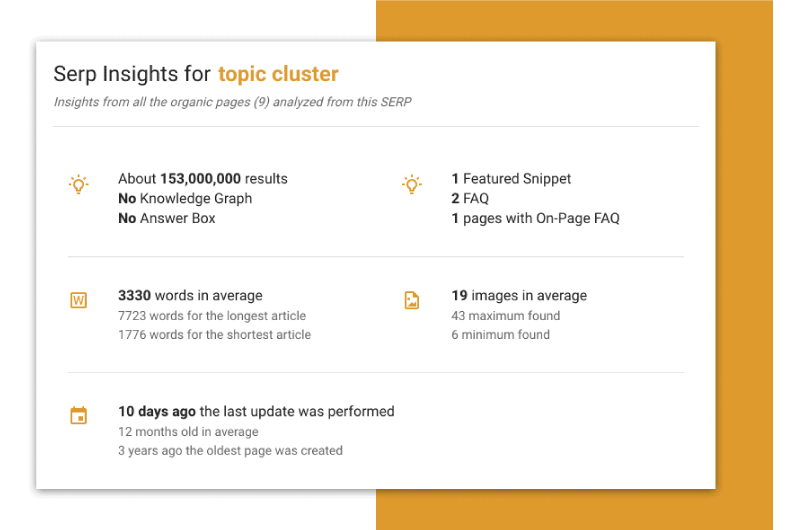Screen dimensions: 800x530
Task: Click 'About 153,000,000 results' text
Action: [203, 179]
